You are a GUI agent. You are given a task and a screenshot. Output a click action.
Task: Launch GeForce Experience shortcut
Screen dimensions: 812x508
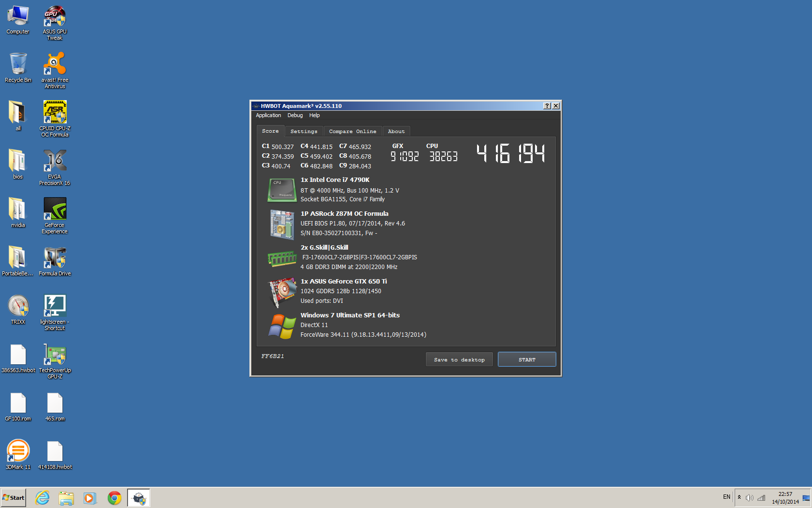55,216
